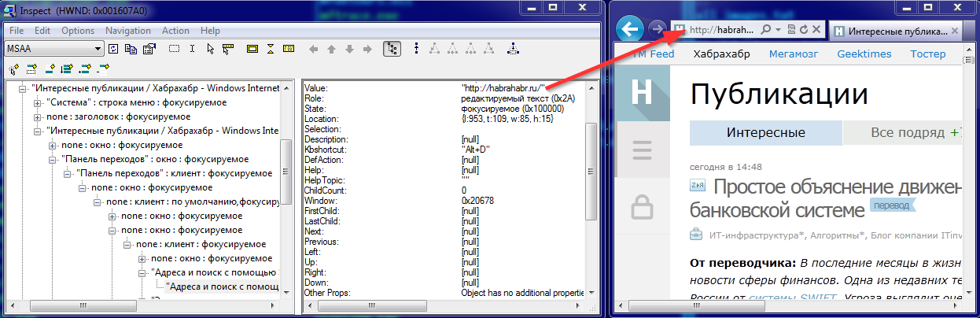The height and width of the screenshot is (318, 980).
Task: Click the Forward button in Internet Explorer
Action: coord(658,30)
